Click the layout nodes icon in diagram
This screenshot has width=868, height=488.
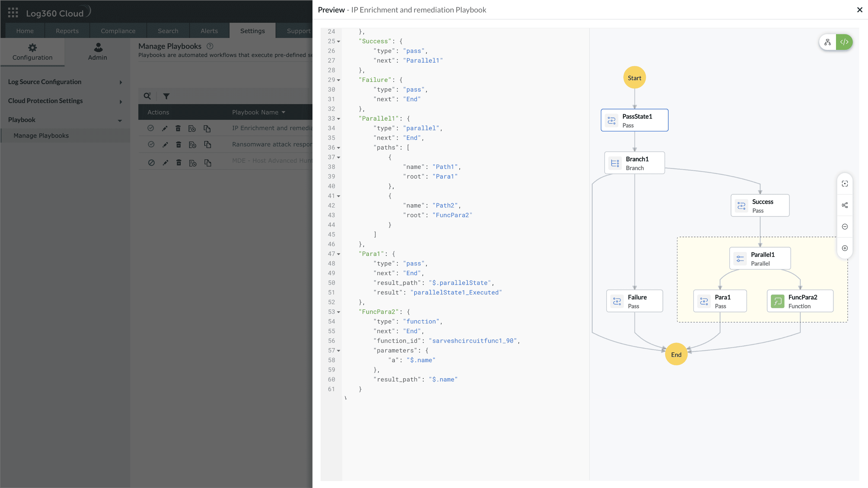845,205
